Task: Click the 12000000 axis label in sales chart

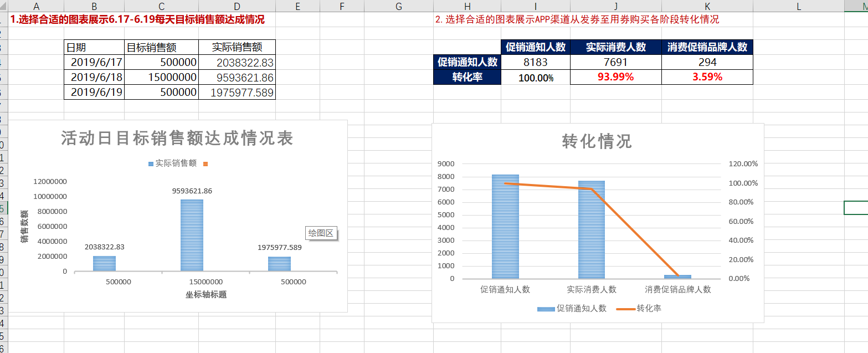Action: pyautogui.click(x=50, y=182)
